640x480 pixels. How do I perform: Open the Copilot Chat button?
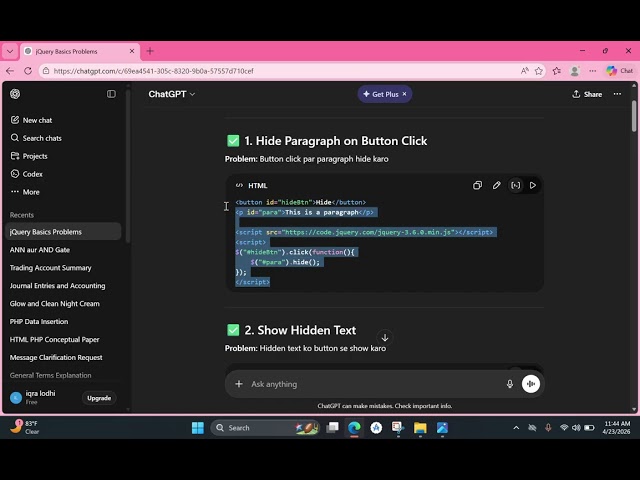point(619,71)
